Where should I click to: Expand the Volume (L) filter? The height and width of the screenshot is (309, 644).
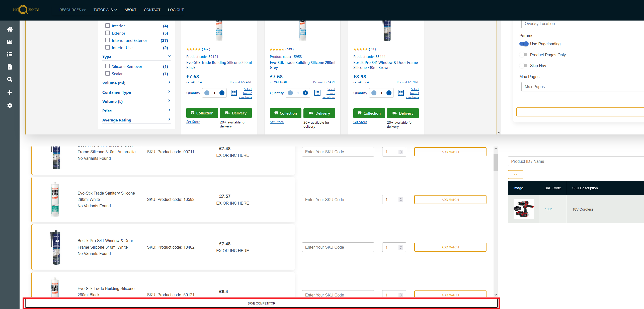click(169, 101)
